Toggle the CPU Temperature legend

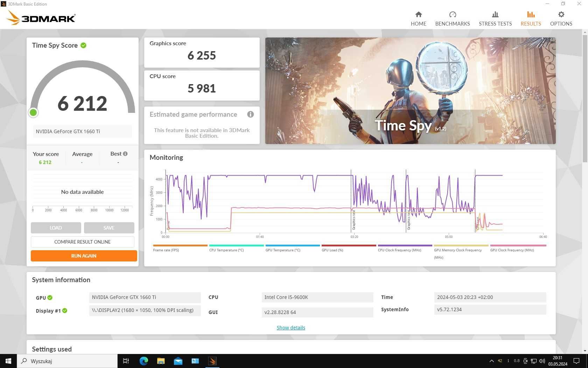click(236, 248)
